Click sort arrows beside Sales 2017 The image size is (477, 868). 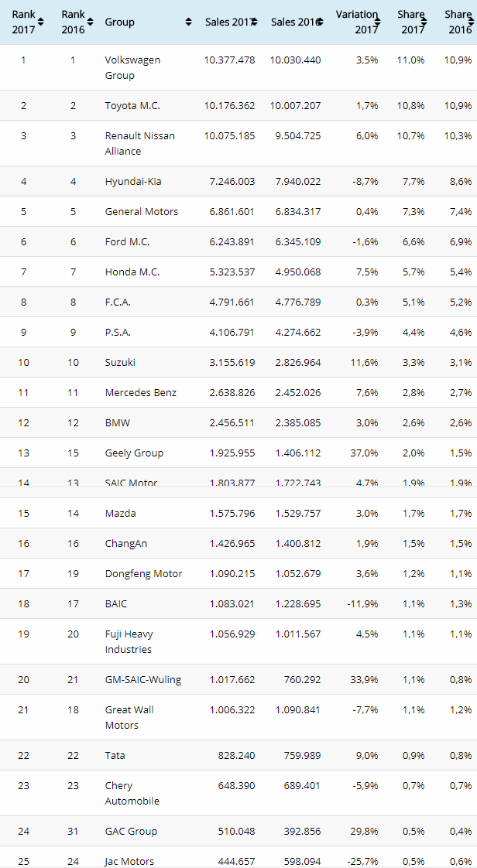click(x=254, y=22)
